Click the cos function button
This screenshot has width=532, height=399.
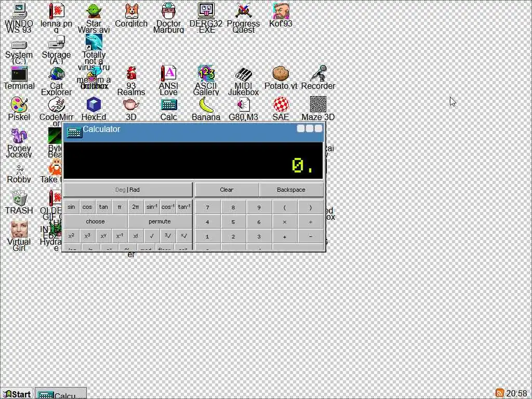point(87,207)
